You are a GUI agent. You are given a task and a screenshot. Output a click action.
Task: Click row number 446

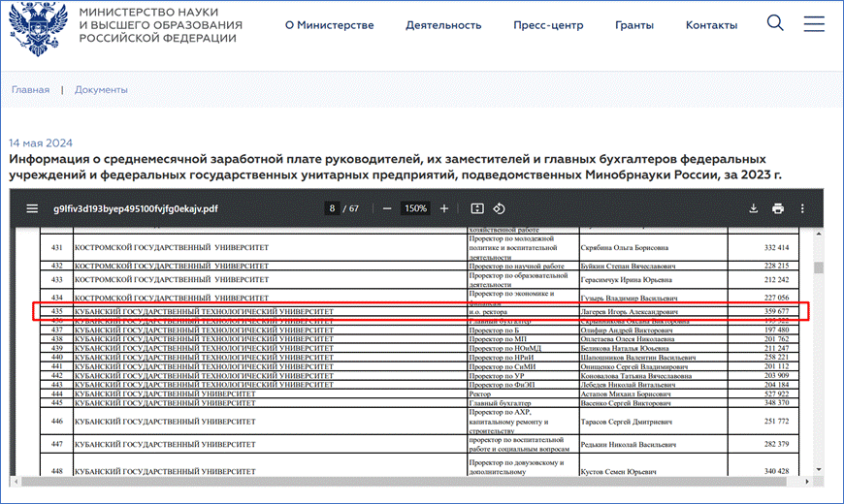pos(56,422)
